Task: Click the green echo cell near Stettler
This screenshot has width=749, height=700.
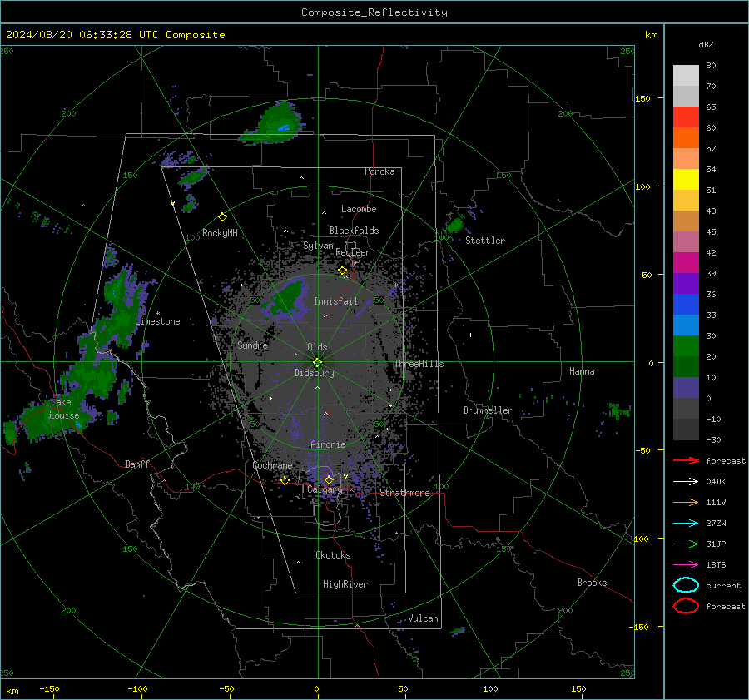Action: (455, 225)
